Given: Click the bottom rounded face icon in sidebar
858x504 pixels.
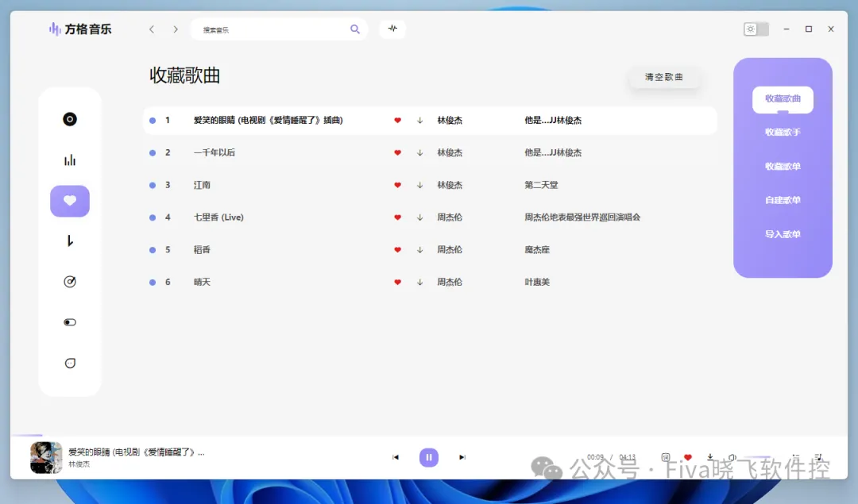Looking at the screenshot, I should point(69,363).
